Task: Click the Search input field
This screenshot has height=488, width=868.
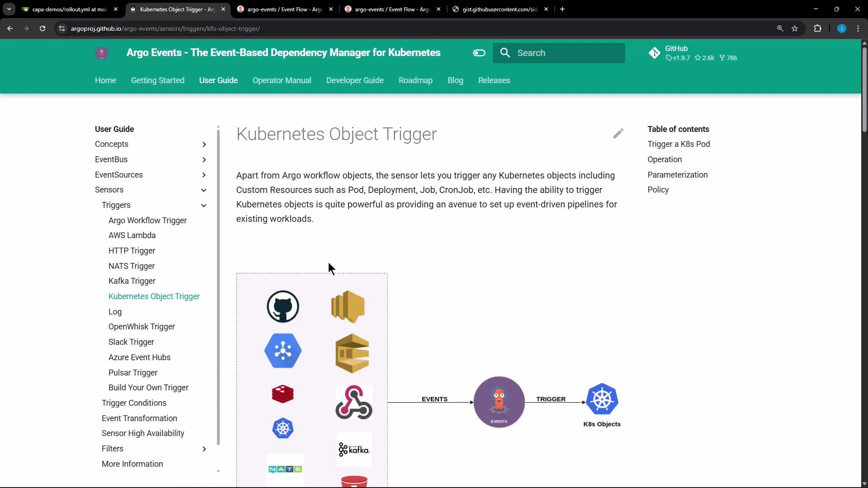Action: click(559, 53)
